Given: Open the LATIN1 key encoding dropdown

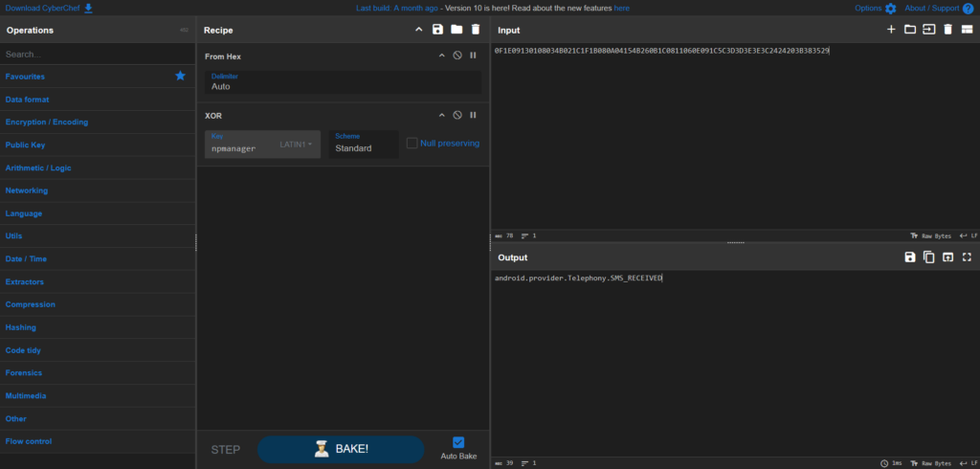Looking at the screenshot, I should click(x=296, y=145).
